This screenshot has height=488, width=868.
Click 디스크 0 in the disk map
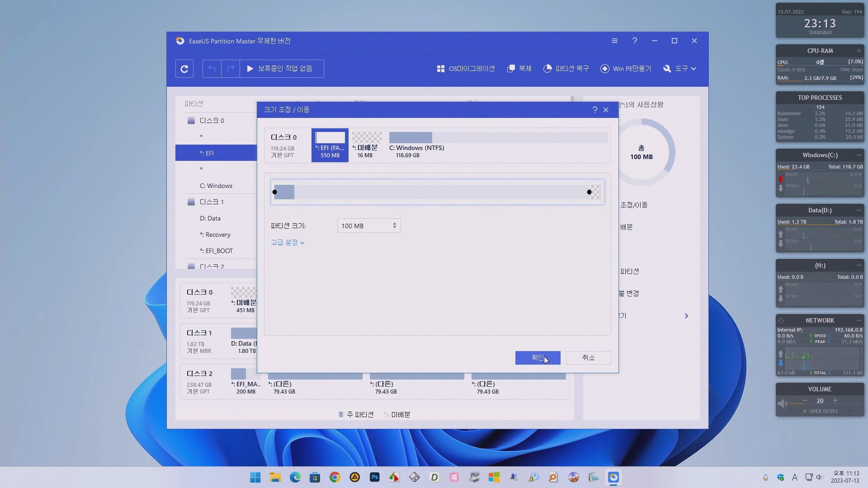[199, 292]
